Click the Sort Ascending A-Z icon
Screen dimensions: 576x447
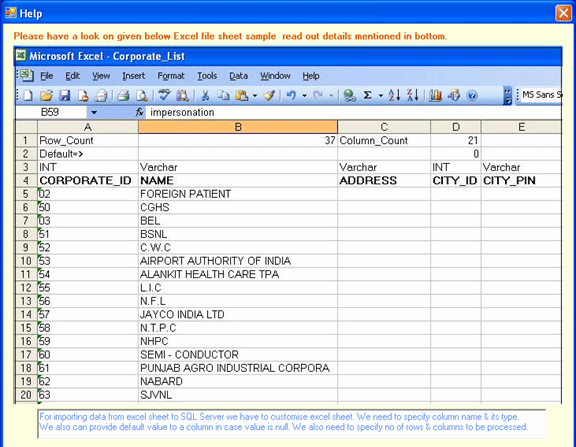[x=394, y=95]
